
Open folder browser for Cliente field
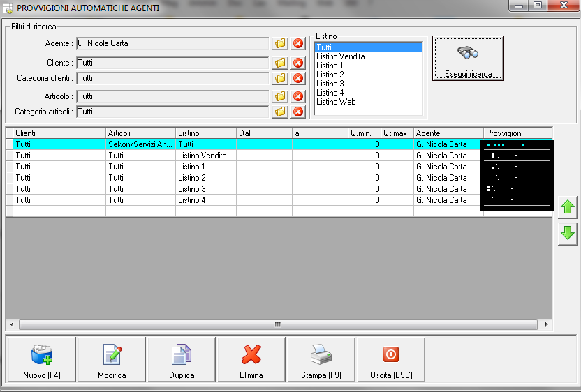pyautogui.click(x=280, y=63)
